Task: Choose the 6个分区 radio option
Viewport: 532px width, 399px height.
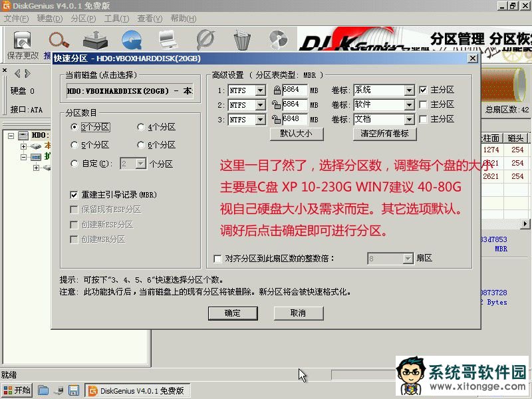Action: pos(140,145)
